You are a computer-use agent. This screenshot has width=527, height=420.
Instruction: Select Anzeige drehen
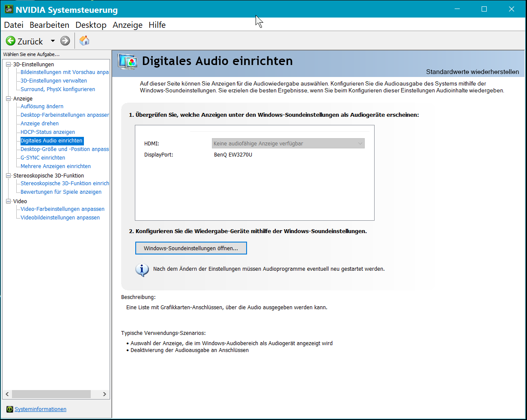pos(40,124)
